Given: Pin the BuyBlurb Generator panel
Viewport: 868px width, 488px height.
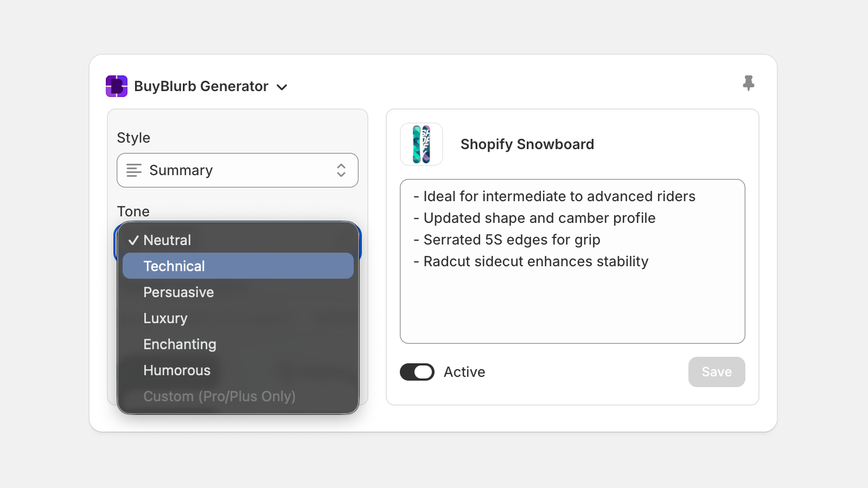Looking at the screenshot, I should (x=749, y=83).
